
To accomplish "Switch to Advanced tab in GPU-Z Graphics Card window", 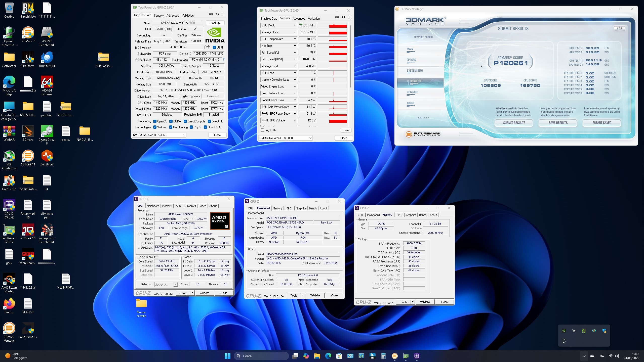I will [173, 15].
